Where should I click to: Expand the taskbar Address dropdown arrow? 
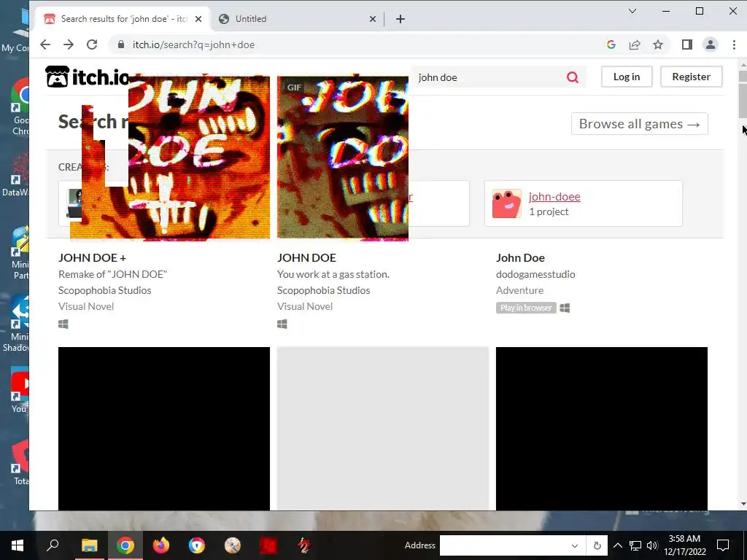click(575, 545)
